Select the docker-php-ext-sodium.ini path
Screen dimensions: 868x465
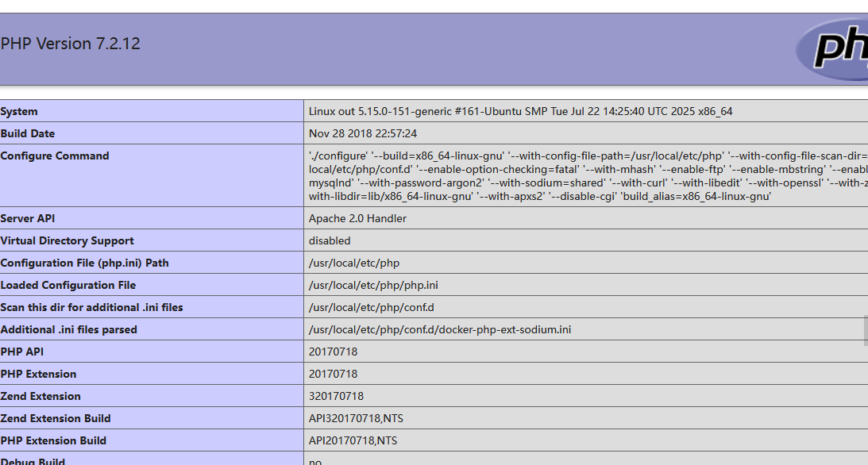tap(439, 329)
